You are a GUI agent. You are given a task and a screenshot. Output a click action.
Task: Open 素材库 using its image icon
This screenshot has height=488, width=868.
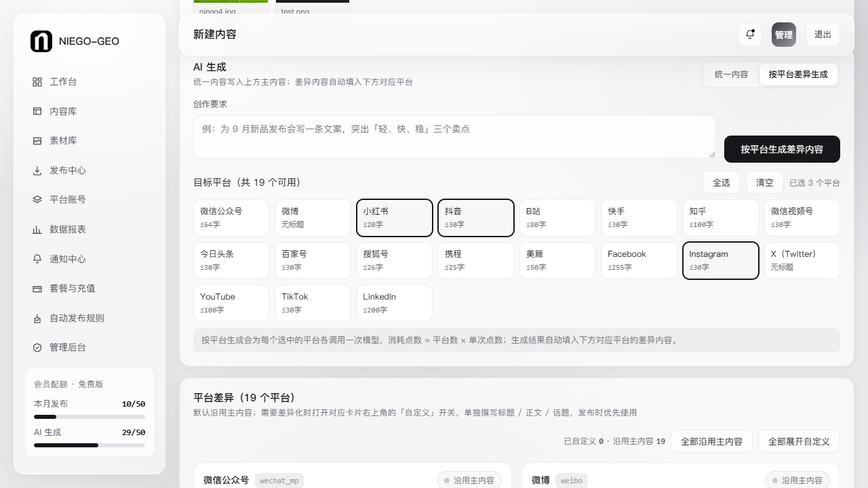pyautogui.click(x=37, y=141)
